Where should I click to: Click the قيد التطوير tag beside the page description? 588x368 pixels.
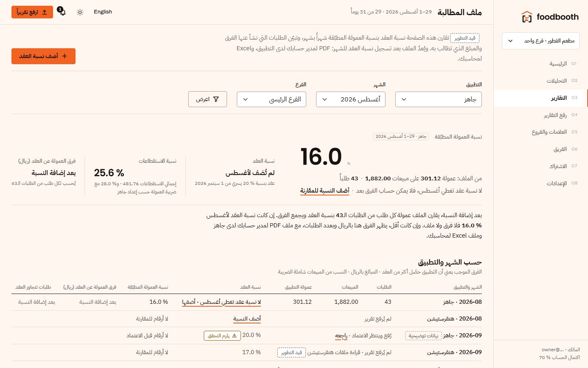[465, 38]
